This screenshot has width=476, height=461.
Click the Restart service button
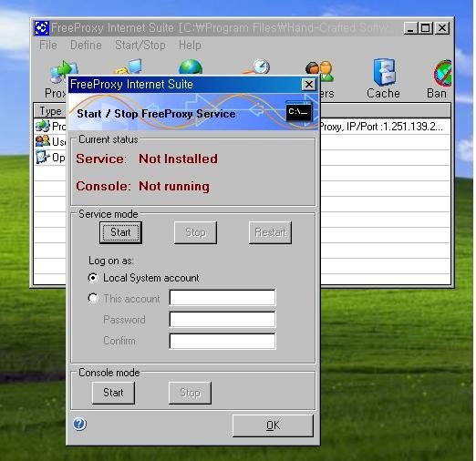point(270,232)
